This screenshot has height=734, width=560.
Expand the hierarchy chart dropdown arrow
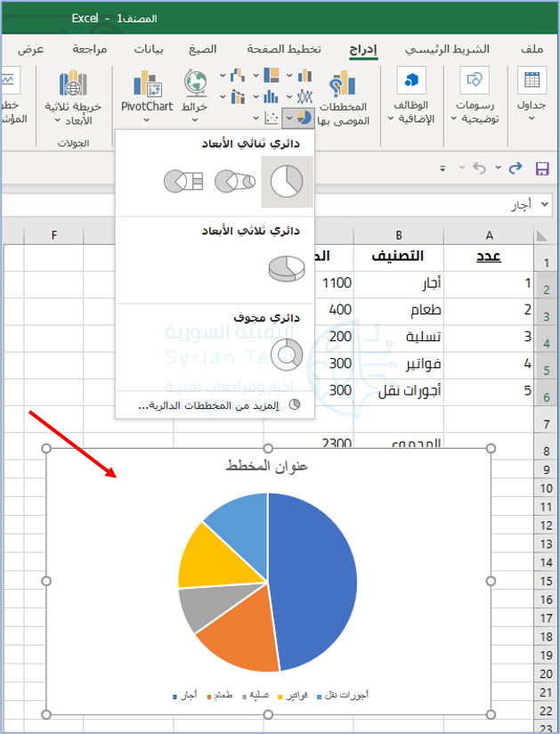(256, 76)
